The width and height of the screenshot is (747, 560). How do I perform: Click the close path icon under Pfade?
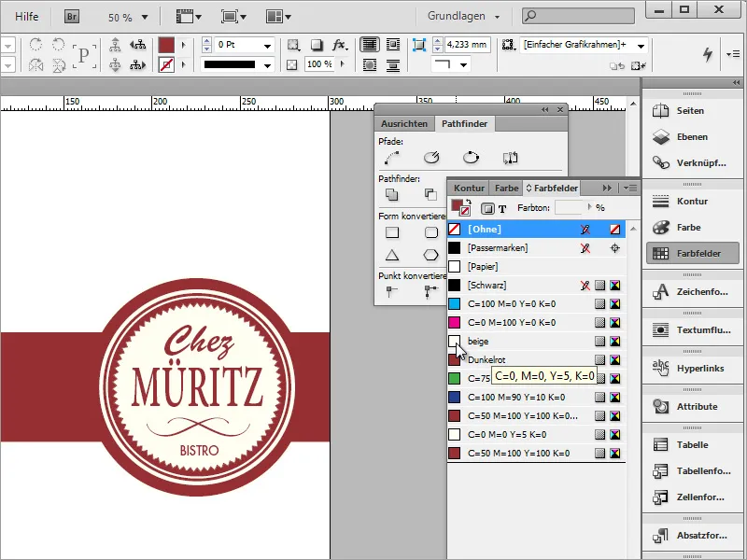coord(470,158)
